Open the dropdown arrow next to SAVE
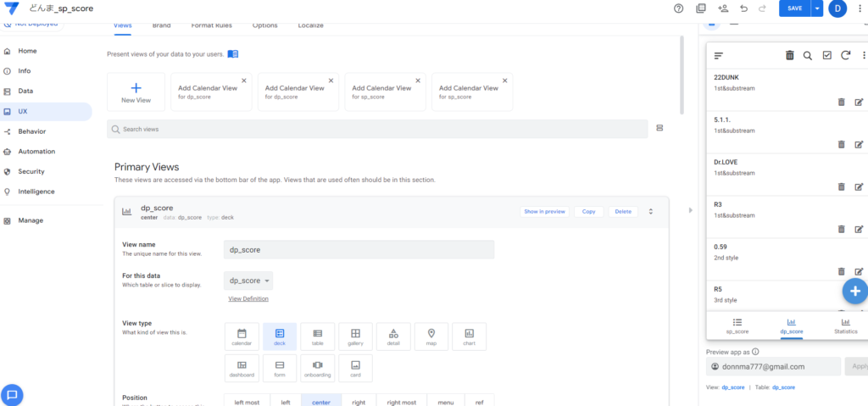Screen dimensions: 868x406 click(x=817, y=8)
